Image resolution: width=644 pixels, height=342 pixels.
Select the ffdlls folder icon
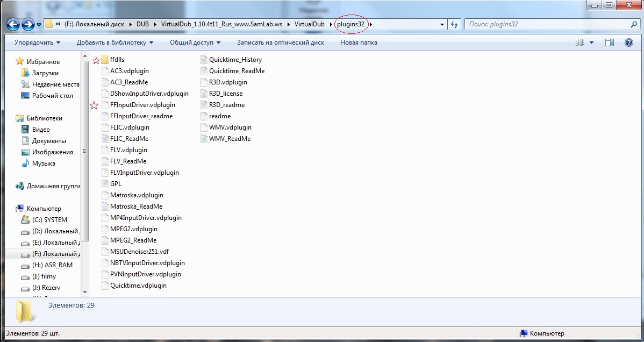[x=104, y=60]
